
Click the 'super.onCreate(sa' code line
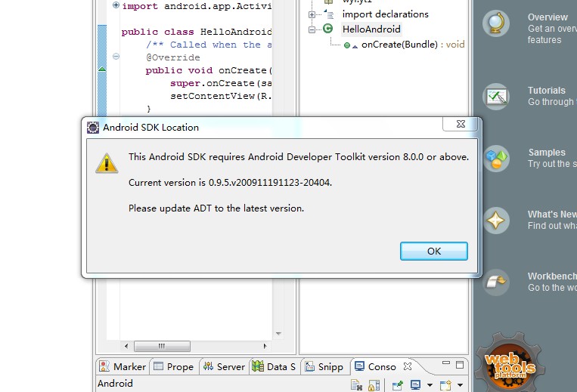pos(221,83)
